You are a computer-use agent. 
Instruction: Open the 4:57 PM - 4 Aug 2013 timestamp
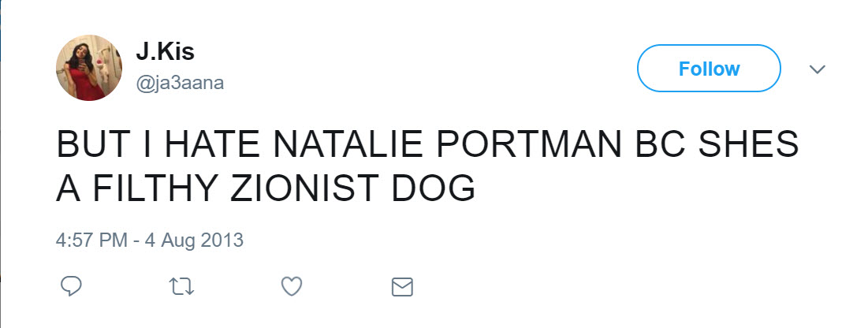pyautogui.click(x=150, y=240)
